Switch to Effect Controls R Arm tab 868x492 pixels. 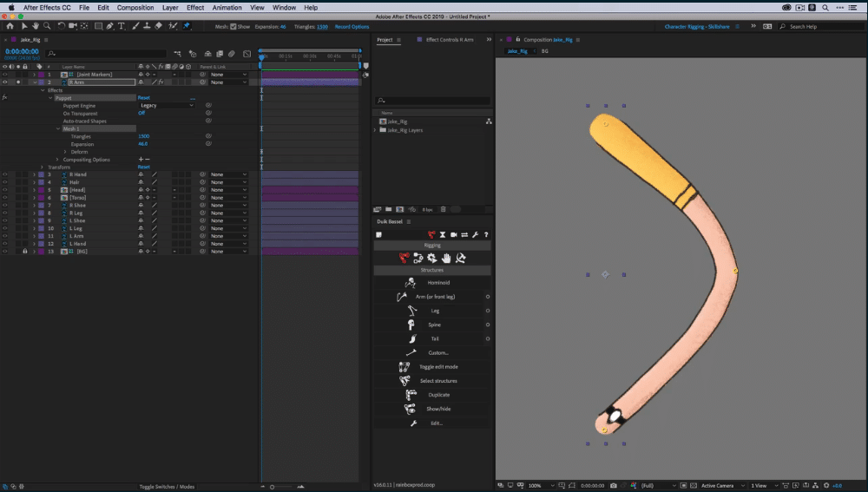pyautogui.click(x=450, y=40)
